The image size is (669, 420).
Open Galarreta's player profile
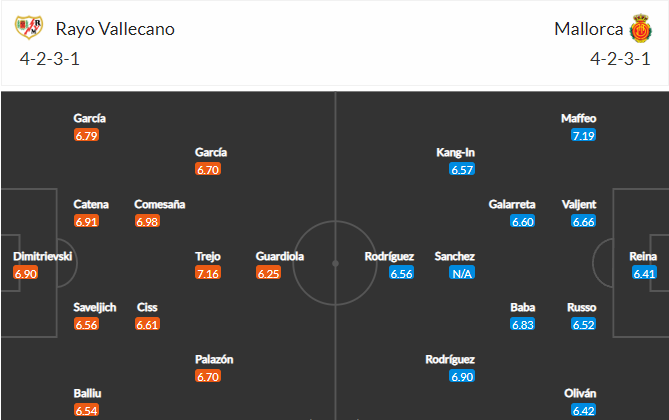click(512, 204)
